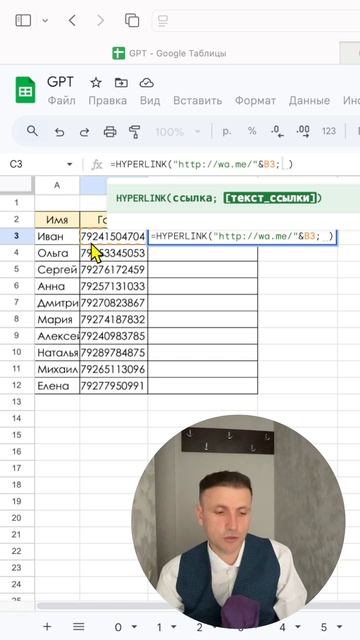
Task: Open the Формат menu
Action: click(256, 100)
